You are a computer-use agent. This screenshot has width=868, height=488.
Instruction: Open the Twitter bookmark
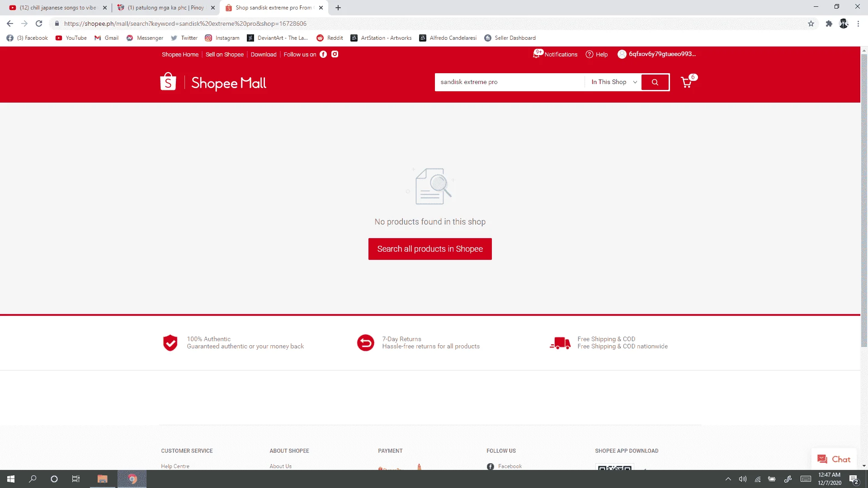[x=184, y=38]
